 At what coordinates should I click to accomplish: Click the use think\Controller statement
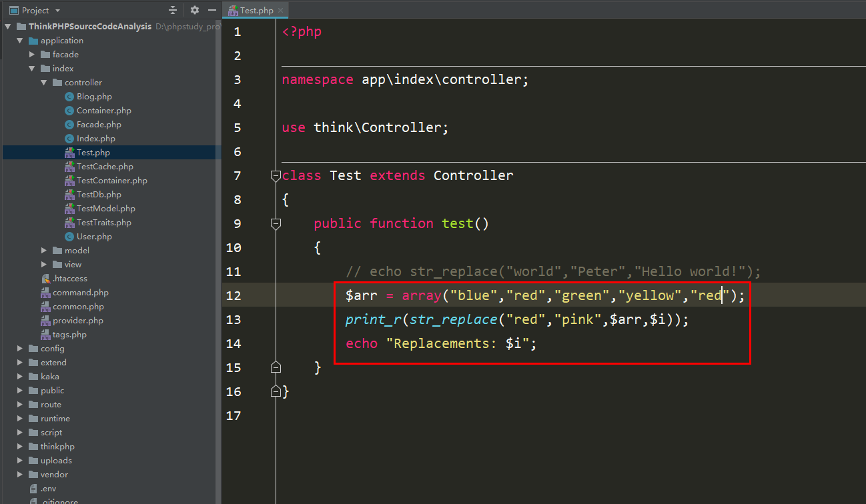tap(366, 127)
